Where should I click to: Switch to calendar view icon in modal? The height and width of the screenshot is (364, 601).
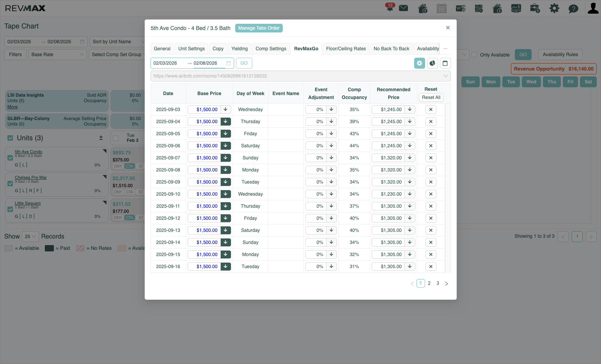[x=445, y=63]
